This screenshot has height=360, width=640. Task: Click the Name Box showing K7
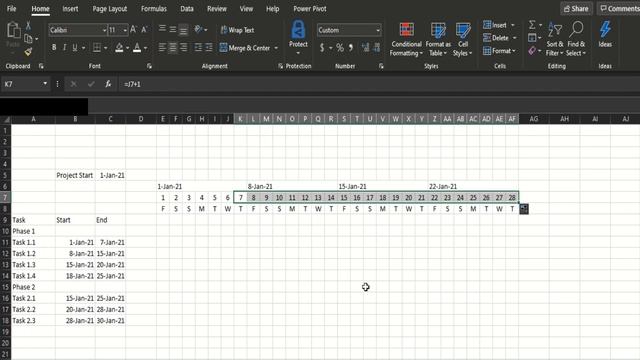tap(24, 84)
